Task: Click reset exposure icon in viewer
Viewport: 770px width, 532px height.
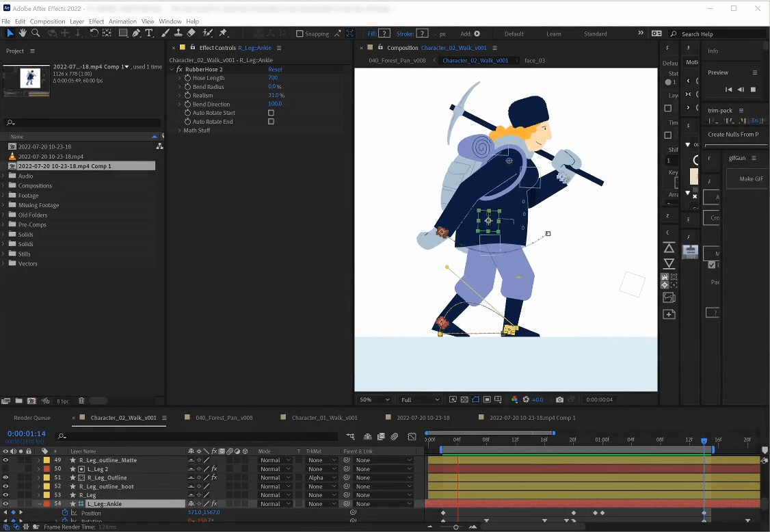Action: tap(526, 399)
